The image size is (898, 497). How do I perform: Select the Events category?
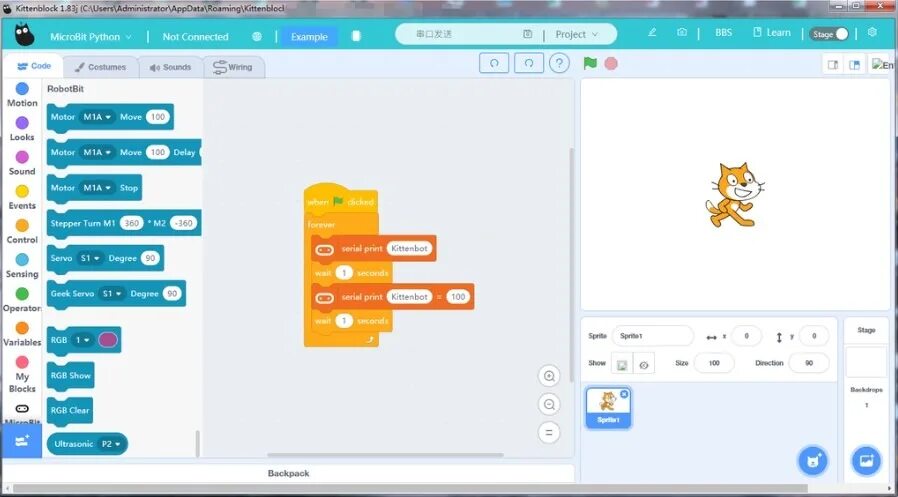click(22, 198)
